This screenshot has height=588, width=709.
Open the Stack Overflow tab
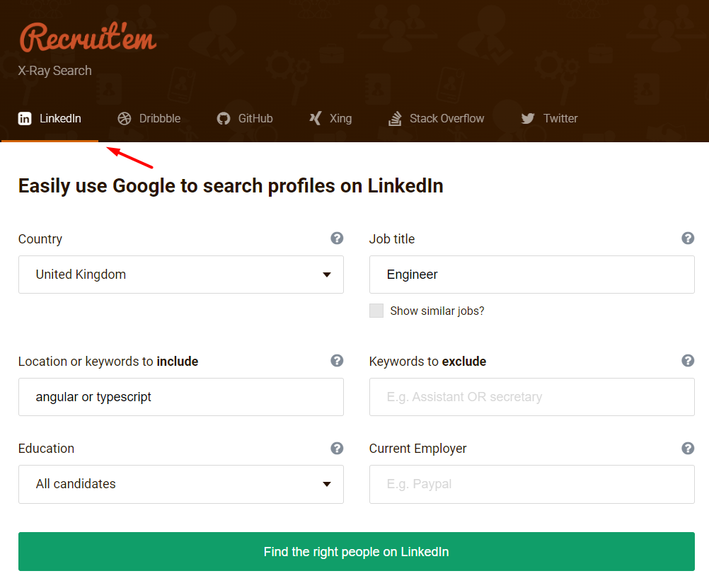(437, 118)
